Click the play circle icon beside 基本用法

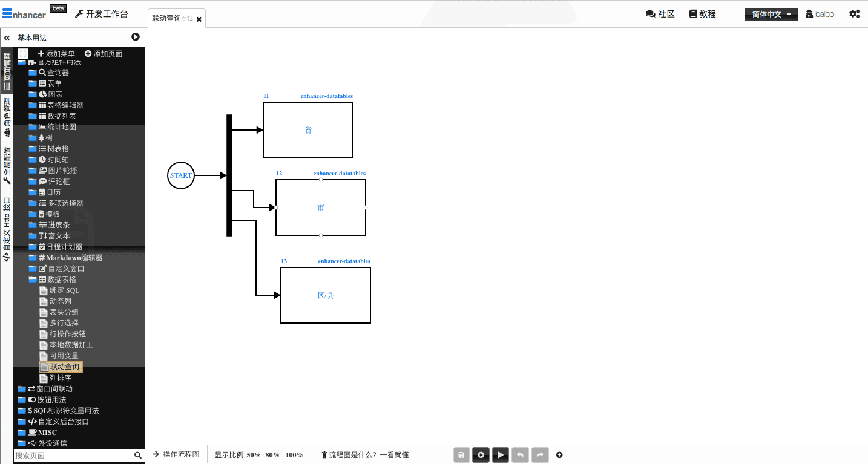136,38
